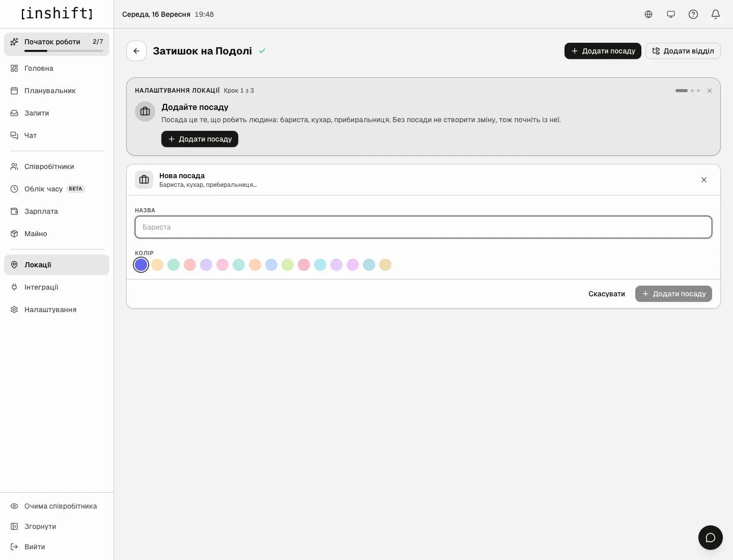
Task: Click the globe language icon
Action: point(649,14)
